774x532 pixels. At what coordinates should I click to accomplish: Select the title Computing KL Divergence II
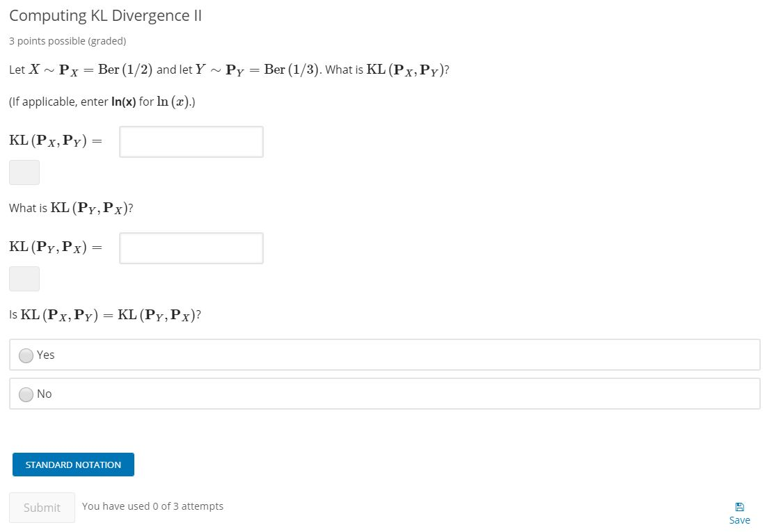105,15
